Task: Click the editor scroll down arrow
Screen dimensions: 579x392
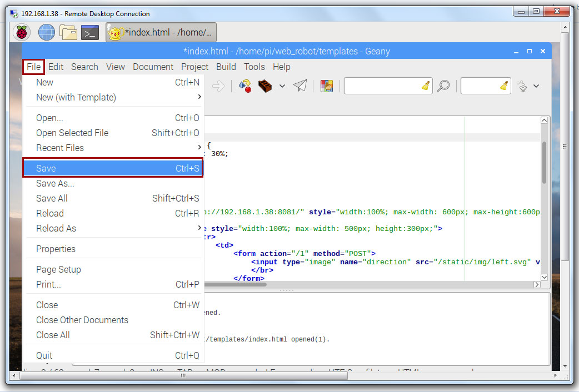Action: point(544,277)
